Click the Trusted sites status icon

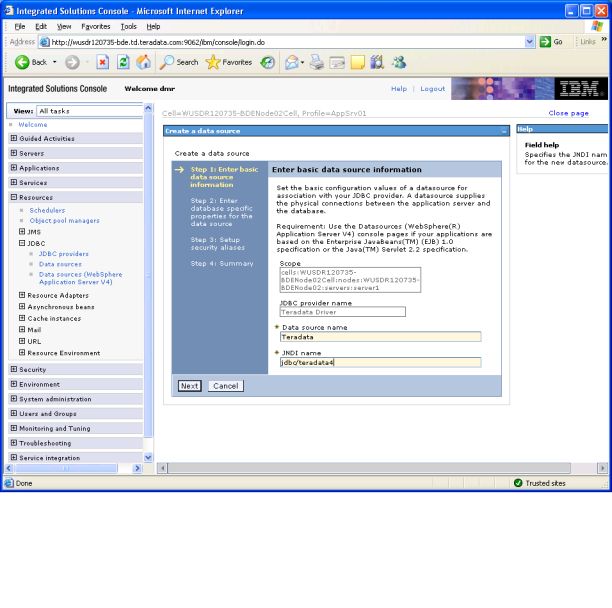[x=518, y=483]
